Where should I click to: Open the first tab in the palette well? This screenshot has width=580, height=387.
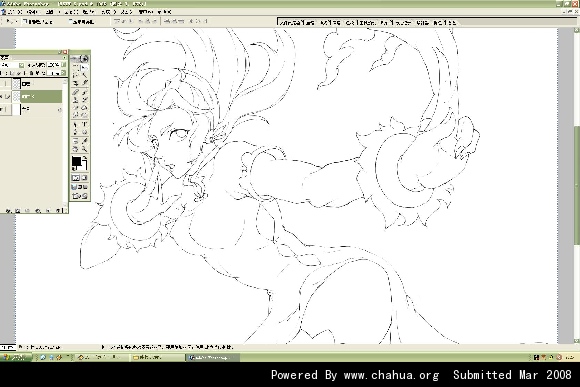[297, 23]
